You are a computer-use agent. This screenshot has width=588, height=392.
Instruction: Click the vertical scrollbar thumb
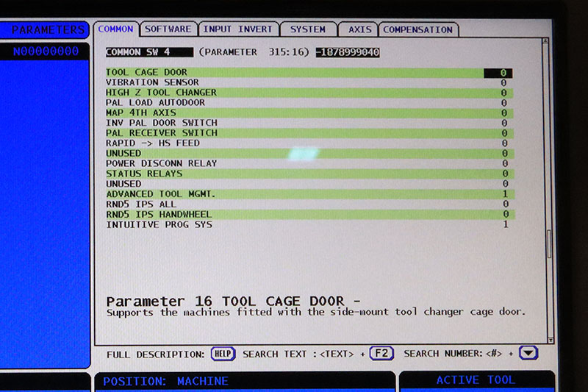tap(549, 244)
